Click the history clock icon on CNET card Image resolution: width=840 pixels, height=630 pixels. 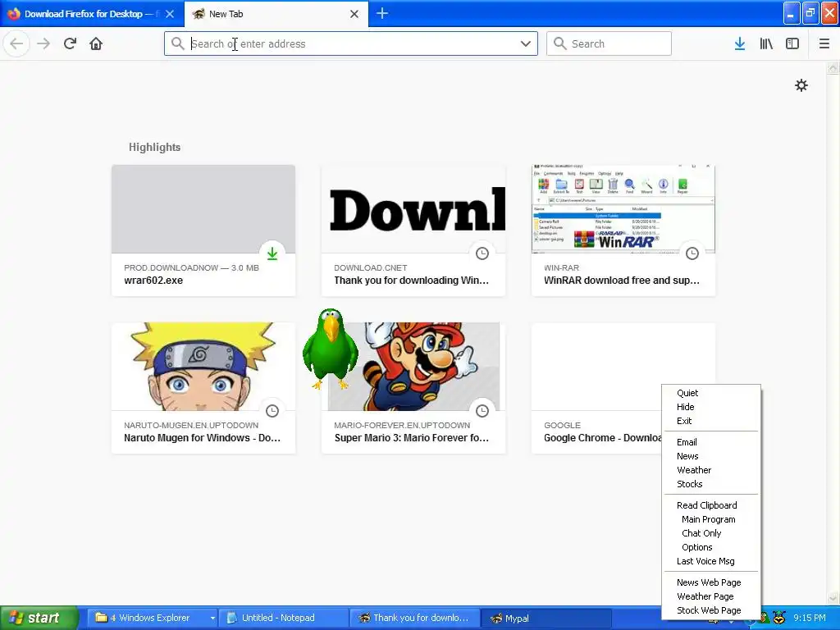click(x=482, y=253)
